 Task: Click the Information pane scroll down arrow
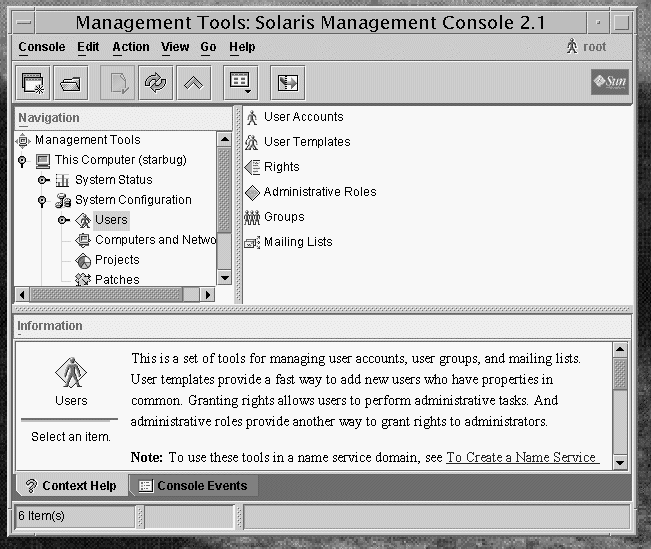620,462
